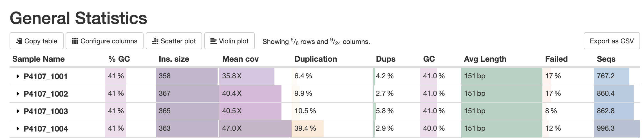Expand sample row P4107_1002

tap(18, 94)
